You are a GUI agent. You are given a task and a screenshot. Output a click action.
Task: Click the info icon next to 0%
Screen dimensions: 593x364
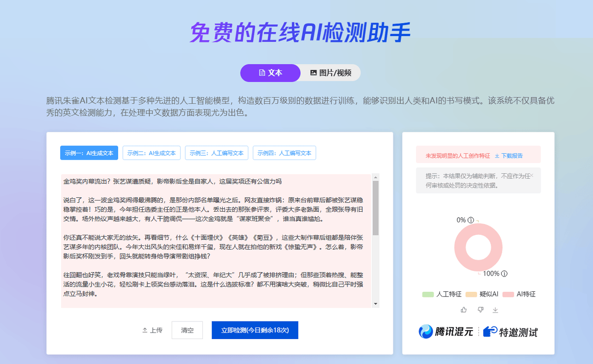coord(471,220)
